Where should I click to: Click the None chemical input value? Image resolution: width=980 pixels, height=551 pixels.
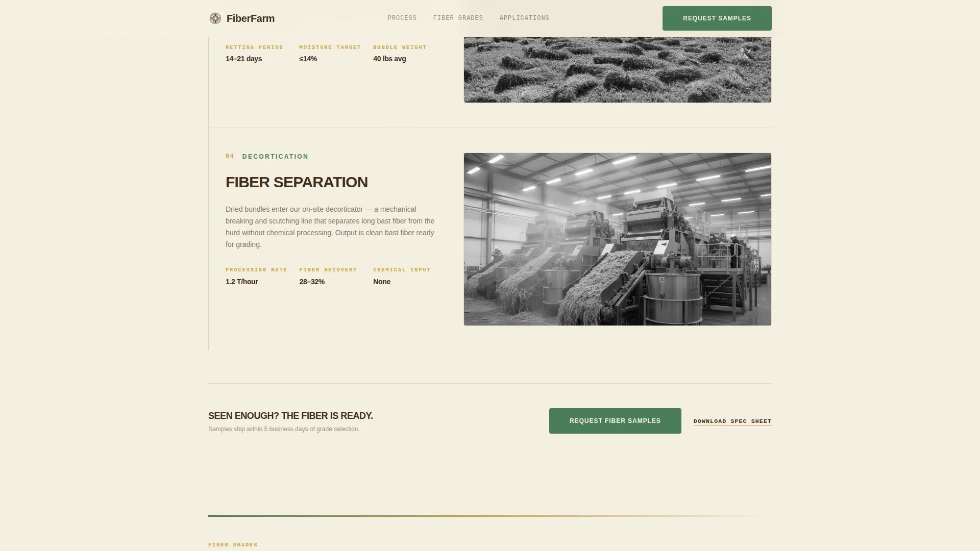[x=382, y=282]
